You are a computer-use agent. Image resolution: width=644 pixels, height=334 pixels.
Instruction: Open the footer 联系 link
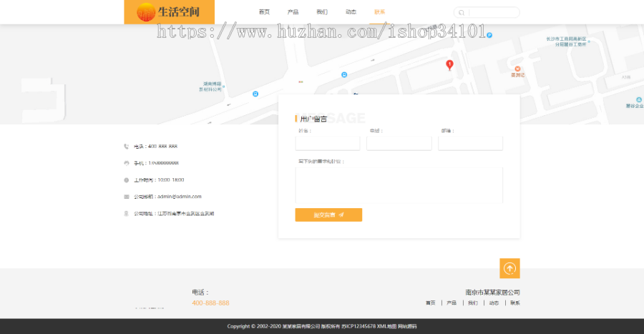pyautogui.click(x=515, y=303)
